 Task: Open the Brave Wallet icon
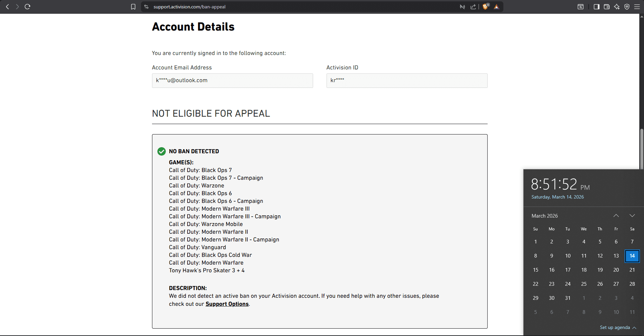pos(607,7)
